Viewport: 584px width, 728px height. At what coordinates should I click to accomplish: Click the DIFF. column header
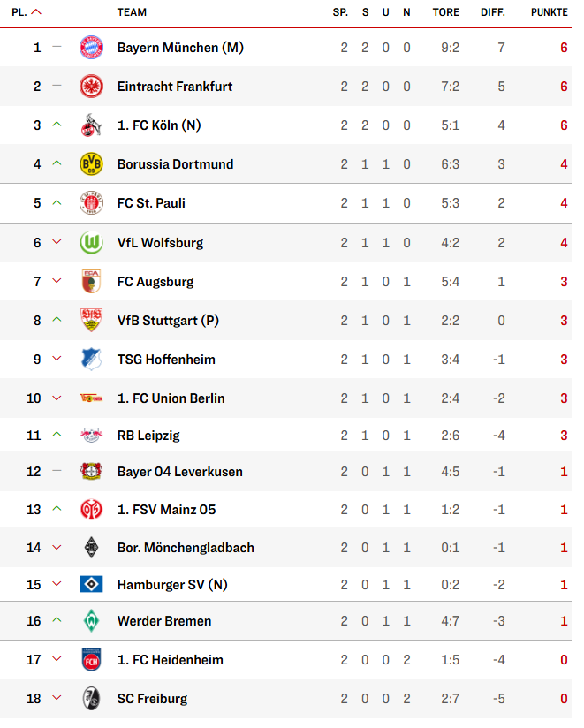(x=492, y=12)
